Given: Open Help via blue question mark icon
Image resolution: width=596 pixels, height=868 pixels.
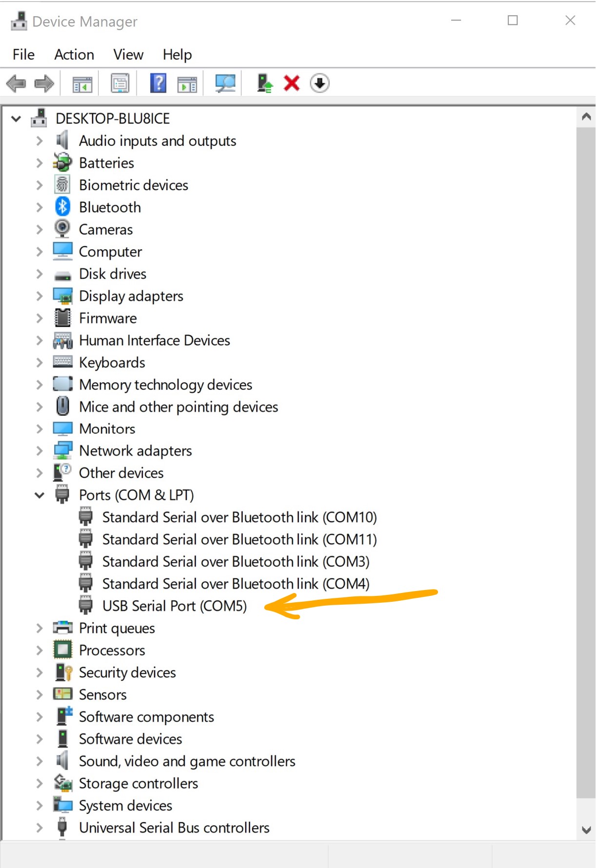Looking at the screenshot, I should pos(158,83).
